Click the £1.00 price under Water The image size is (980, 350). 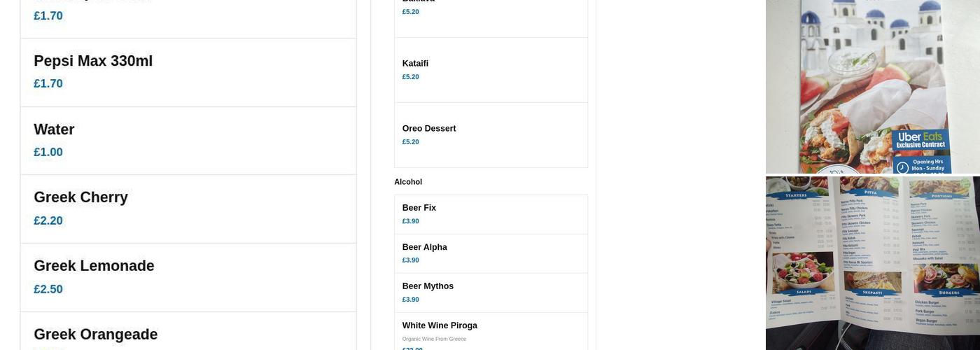click(x=48, y=153)
